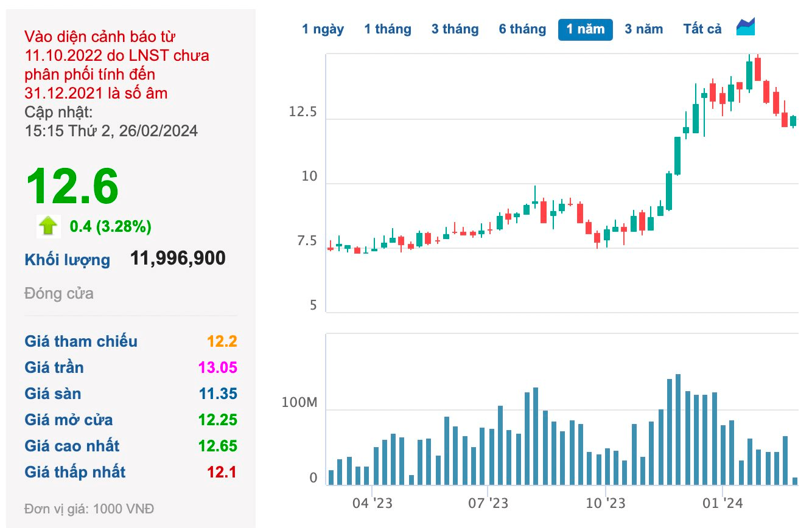
Task: Show all history with 'Tất cả'
Action: tap(701, 29)
